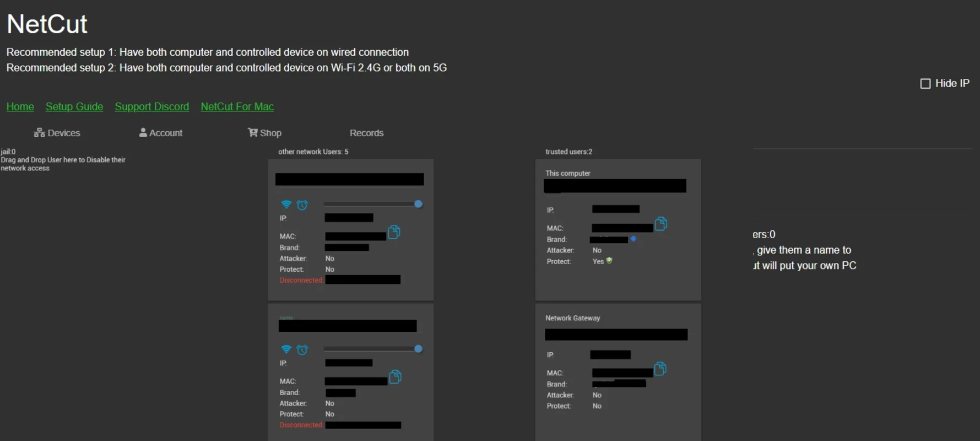This screenshot has height=441, width=980.
Task: Enable the Hide IP checkbox
Action: (925, 84)
